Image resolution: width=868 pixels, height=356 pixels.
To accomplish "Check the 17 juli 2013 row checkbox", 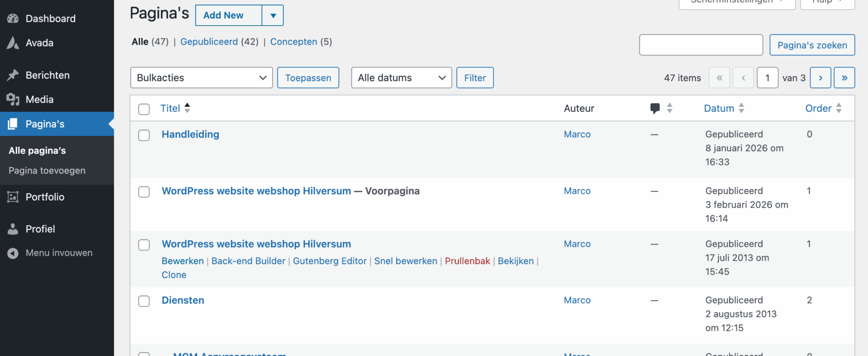I will point(144,245).
